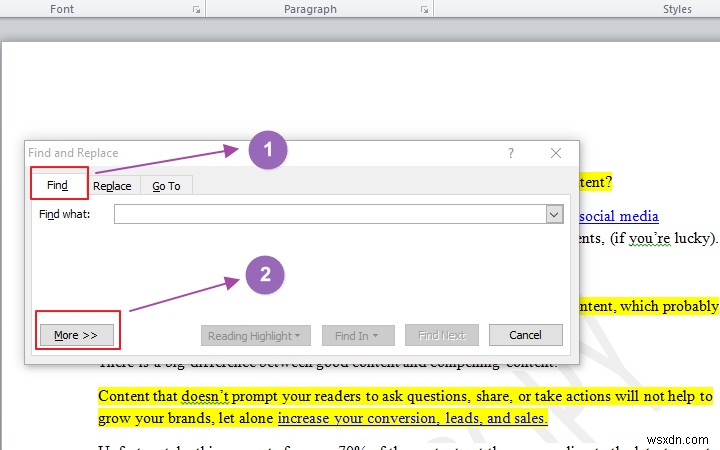Switch to the Go To tab
The height and width of the screenshot is (450, 720).
[166, 186]
